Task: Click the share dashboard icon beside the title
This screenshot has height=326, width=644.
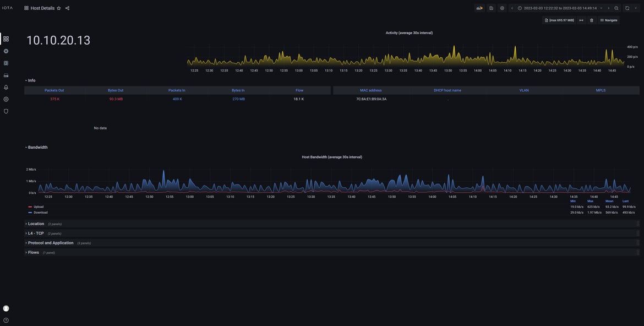Action: pyautogui.click(x=66, y=7)
